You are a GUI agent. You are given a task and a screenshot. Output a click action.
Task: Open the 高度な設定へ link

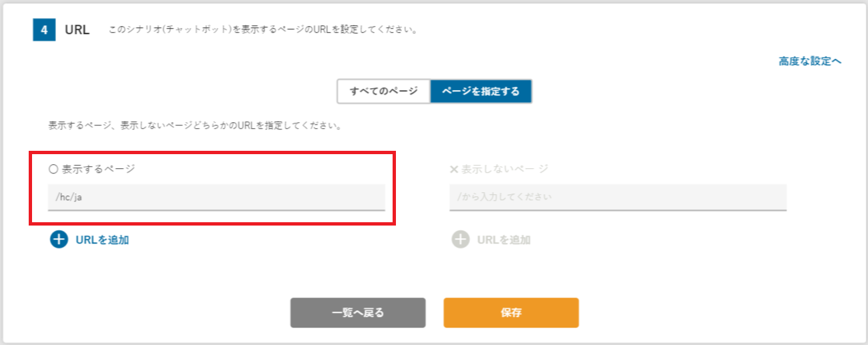pos(810,61)
